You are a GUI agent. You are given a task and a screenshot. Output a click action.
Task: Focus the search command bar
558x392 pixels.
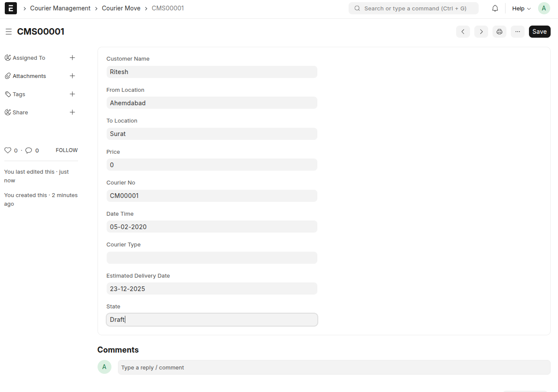pos(414,8)
